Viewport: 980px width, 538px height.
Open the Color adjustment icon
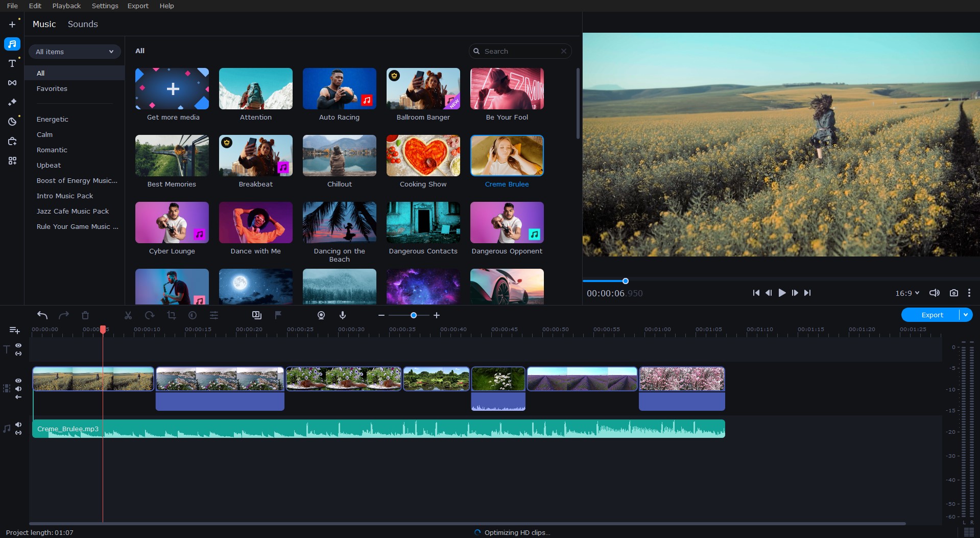[193, 315]
